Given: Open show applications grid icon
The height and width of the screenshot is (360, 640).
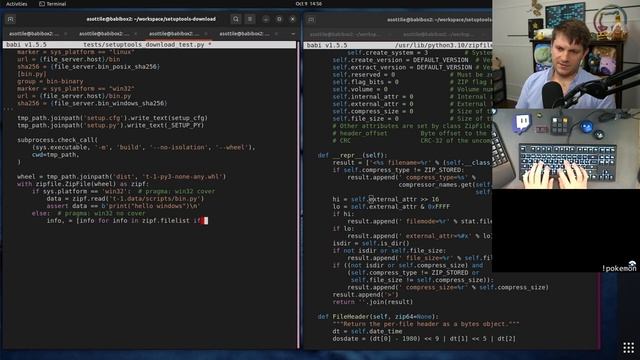Looking at the screenshot, I should tap(629, 348).
